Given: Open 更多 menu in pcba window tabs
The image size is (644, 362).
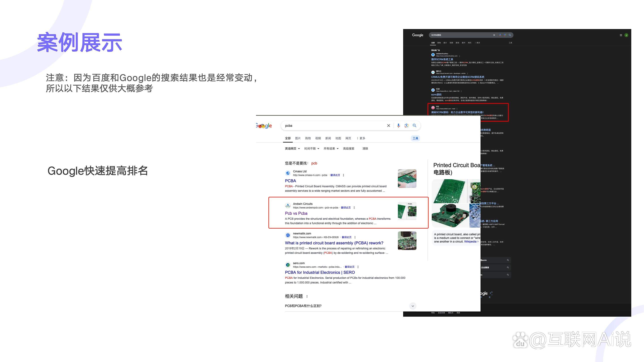Looking at the screenshot, I should pyautogui.click(x=361, y=138).
